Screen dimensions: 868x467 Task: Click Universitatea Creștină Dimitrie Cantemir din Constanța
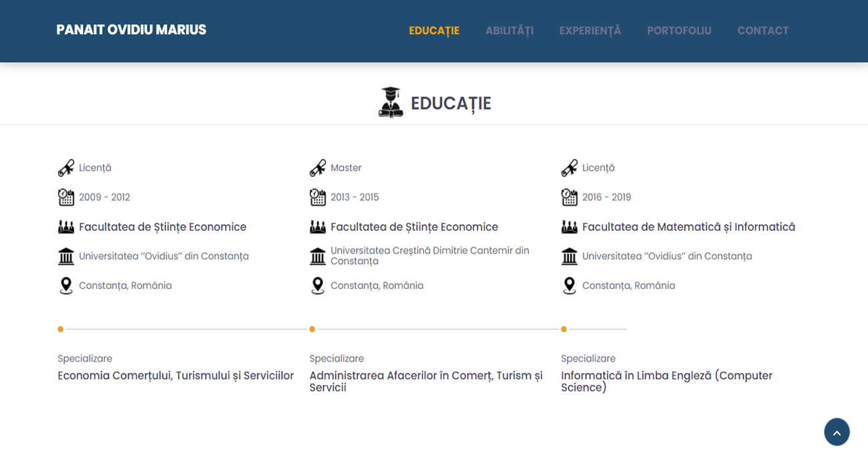pos(430,256)
